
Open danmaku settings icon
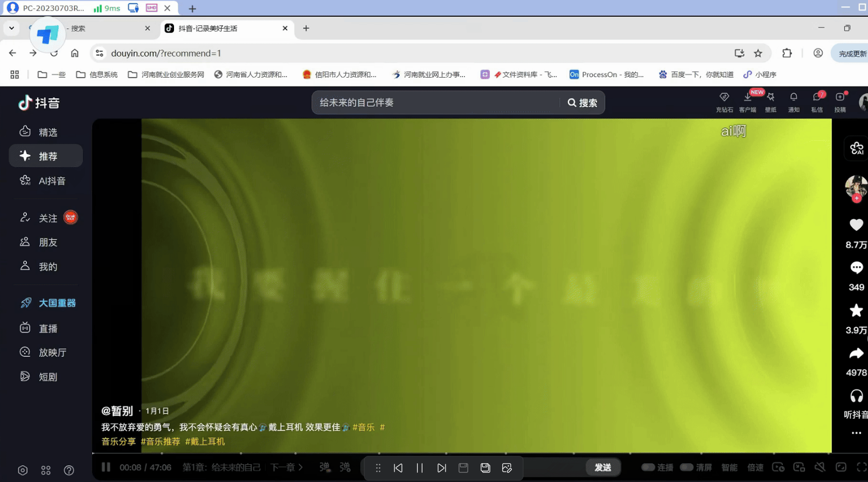(345, 467)
